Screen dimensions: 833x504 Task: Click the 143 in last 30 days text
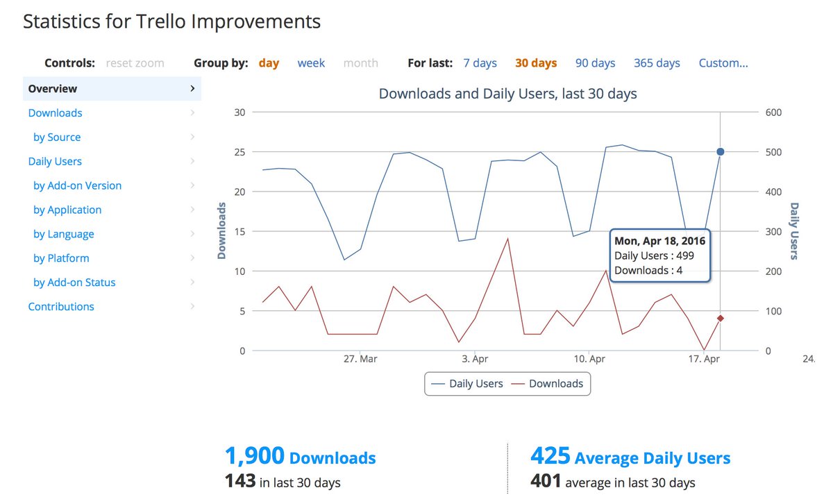(283, 481)
